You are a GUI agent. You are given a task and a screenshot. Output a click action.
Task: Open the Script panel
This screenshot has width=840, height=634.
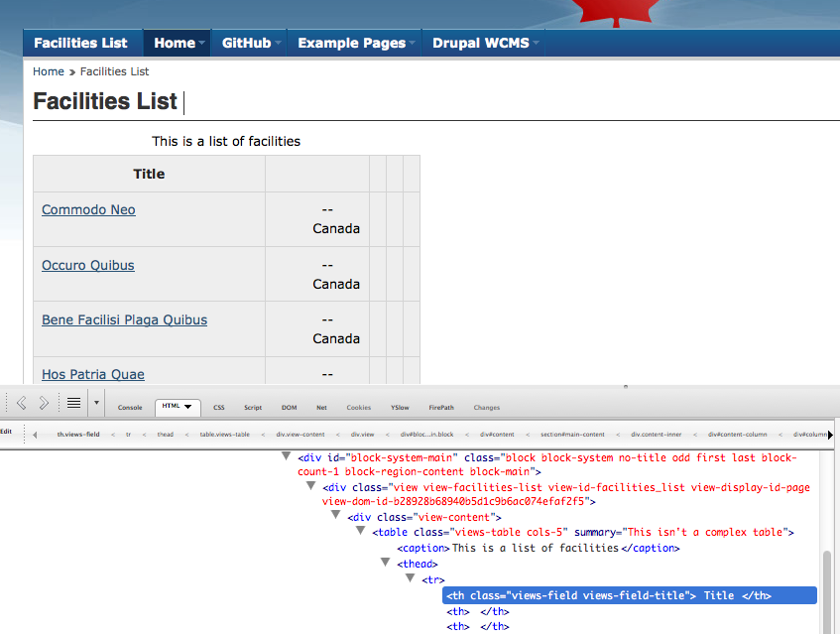[x=253, y=407]
